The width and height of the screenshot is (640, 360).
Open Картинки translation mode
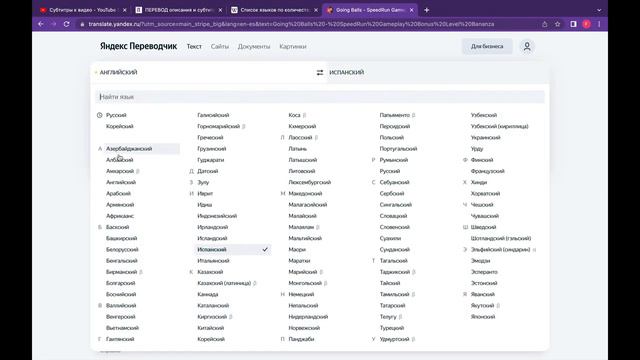coord(293,47)
